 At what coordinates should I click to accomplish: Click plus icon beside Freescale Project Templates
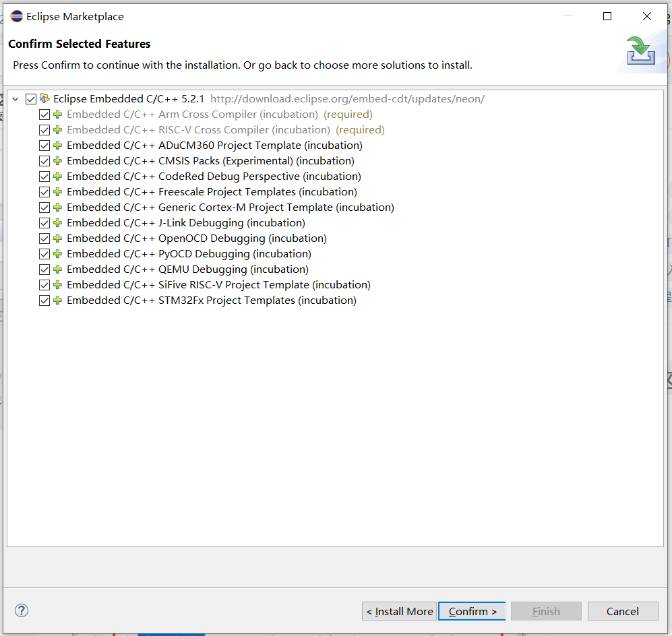tap(58, 192)
